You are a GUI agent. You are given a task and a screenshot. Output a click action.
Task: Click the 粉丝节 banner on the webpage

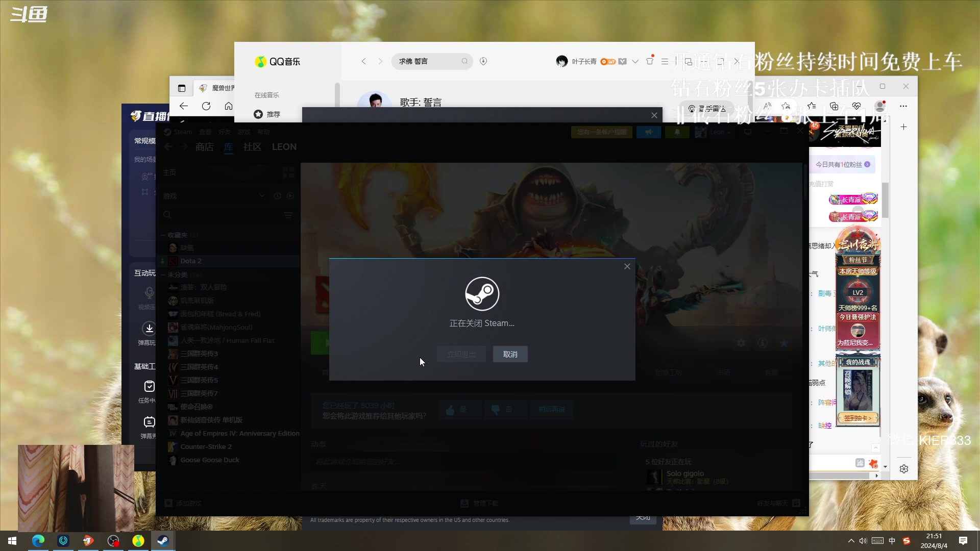(858, 260)
